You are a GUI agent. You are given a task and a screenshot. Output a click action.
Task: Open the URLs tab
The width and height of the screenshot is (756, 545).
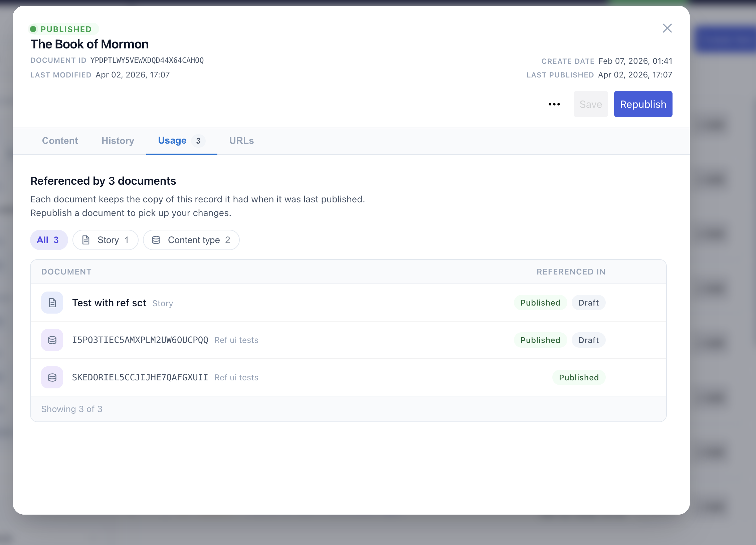coord(241,141)
